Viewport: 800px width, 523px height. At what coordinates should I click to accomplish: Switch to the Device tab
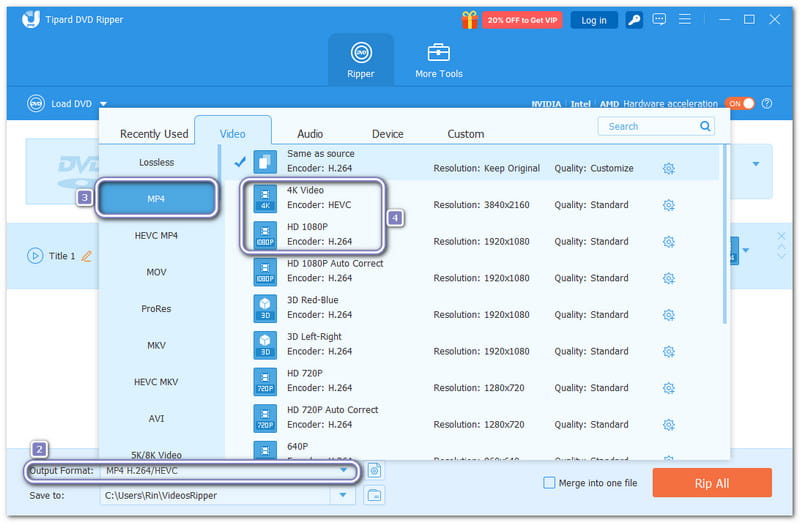click(387, 134)
